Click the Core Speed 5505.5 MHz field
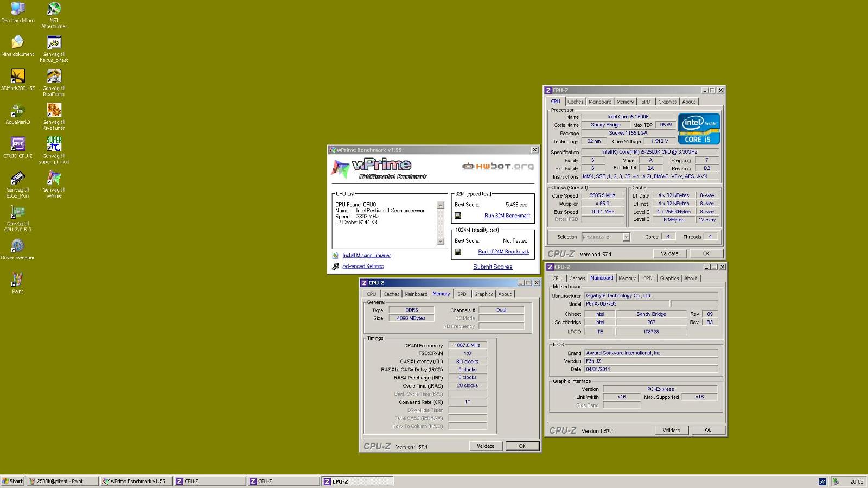Viewport: 868px width, 488px height. coord(603,195)
